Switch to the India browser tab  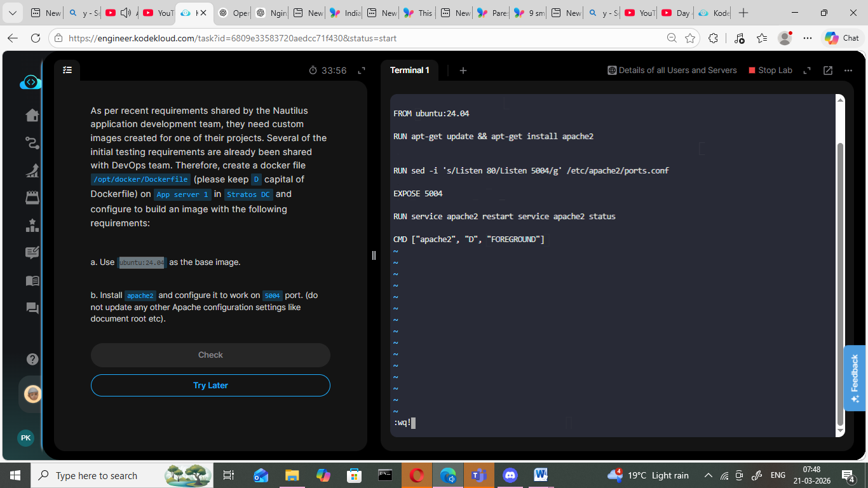pos(345,13)
